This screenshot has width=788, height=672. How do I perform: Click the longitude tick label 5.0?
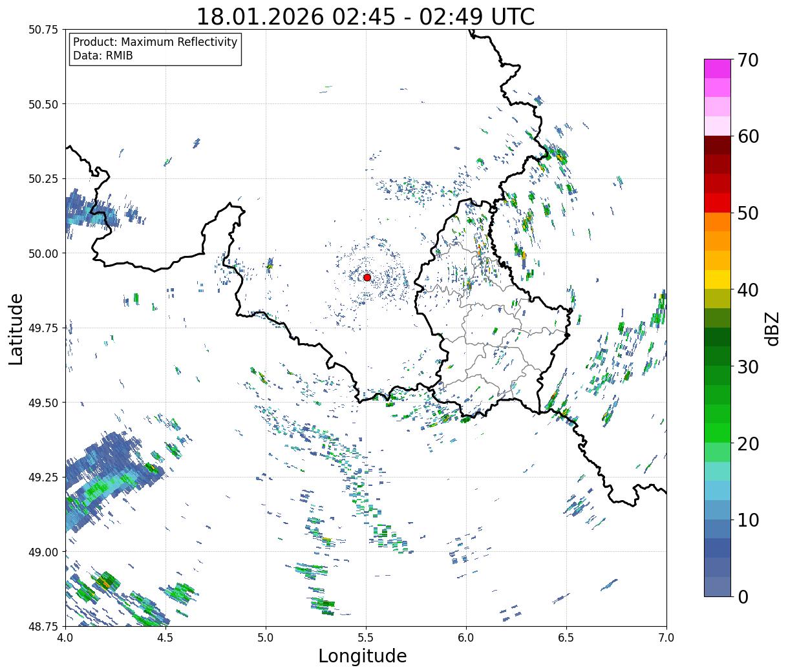click(266, 638)
